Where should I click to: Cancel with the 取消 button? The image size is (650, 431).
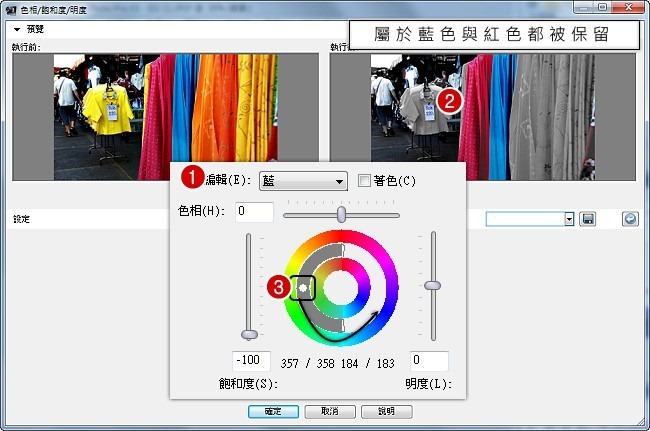pyautogui.click(x=330, y=411)
